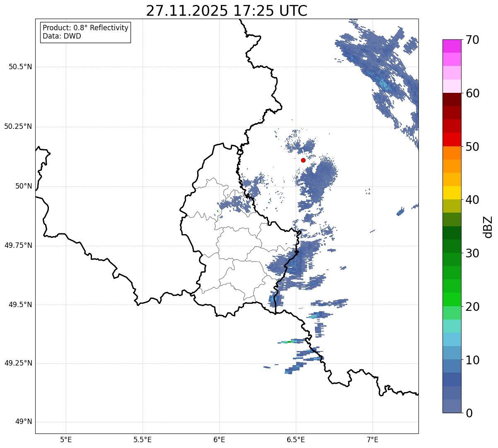
Task: Pick the bright red colorbar swatch above 50
Action: [452, 139]
